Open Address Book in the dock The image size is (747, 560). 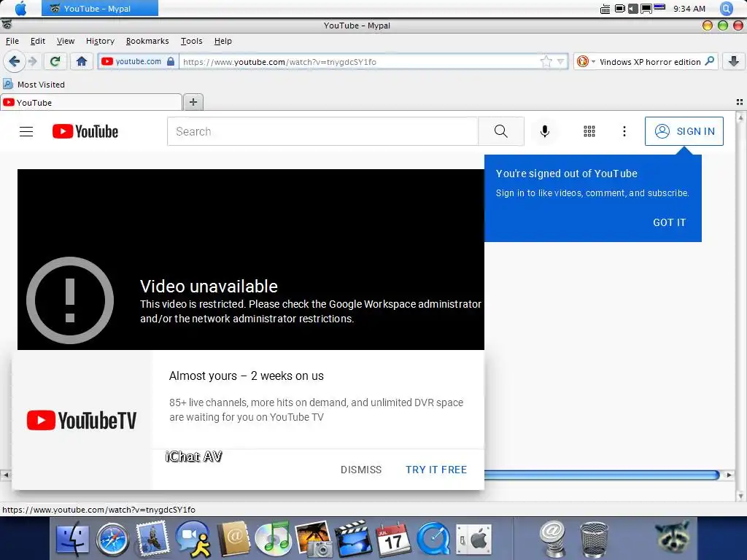tap(233, 540)
